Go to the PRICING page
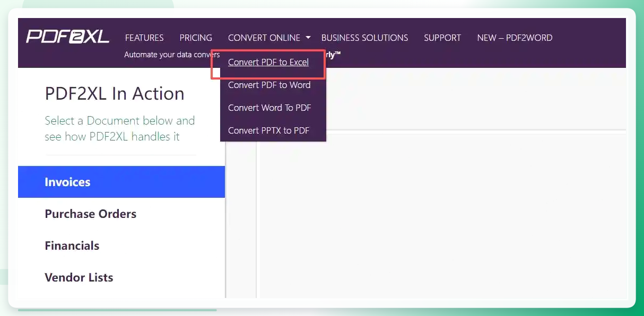644x316 pixels. pos(196,38)
